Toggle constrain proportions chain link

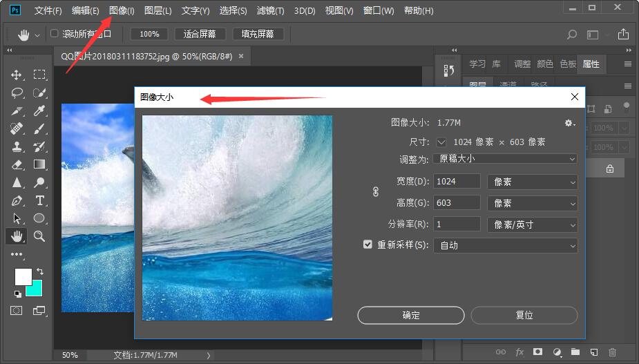click(x=376, y=191)
